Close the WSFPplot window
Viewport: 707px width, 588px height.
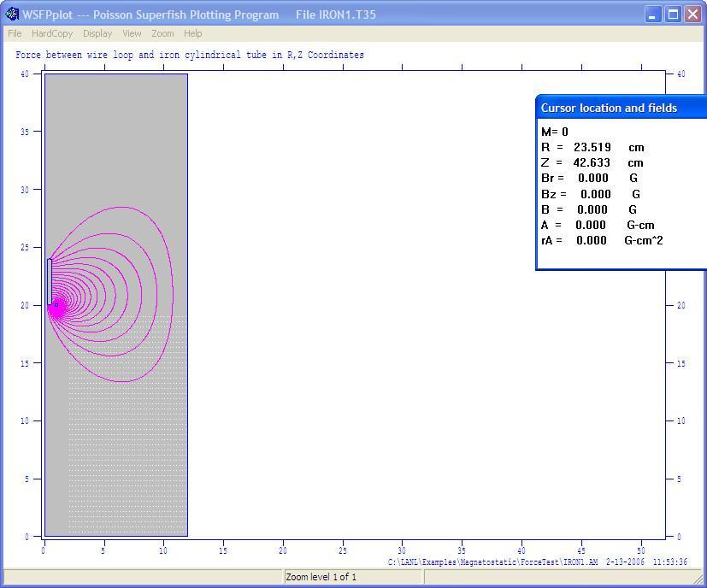693,15
